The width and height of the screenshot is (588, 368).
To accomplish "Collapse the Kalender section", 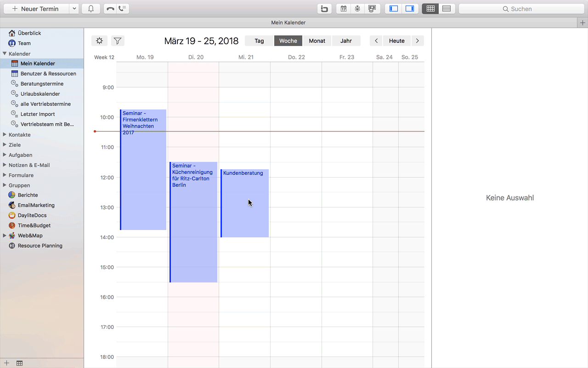I will pos(5,54).
